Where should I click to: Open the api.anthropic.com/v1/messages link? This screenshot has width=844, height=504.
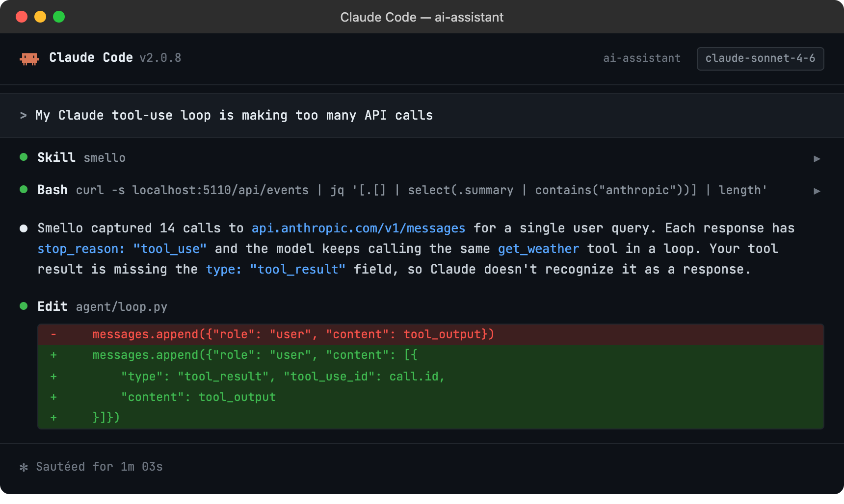coord(358,228)
